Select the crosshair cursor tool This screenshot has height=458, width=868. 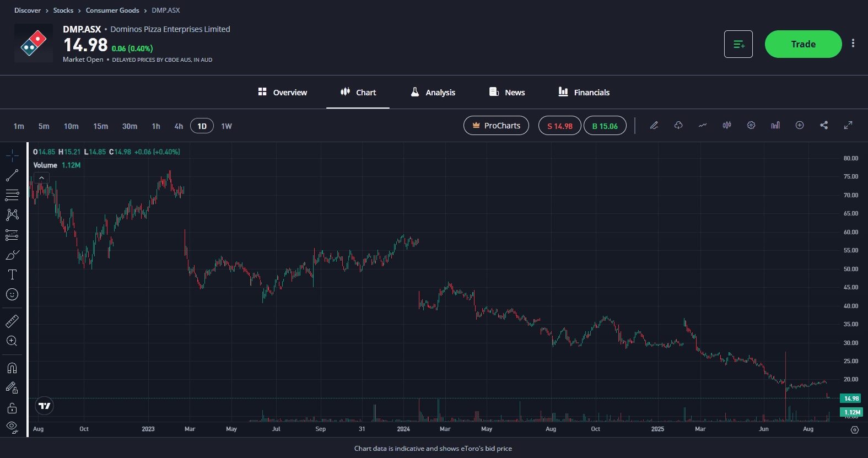[12, 156]
